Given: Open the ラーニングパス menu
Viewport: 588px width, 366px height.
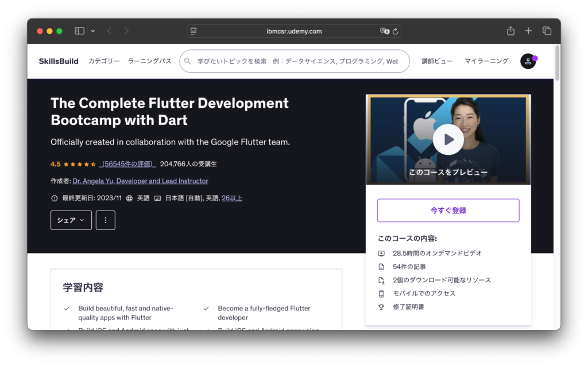Looking at the screenshot, I should [150, 61].
